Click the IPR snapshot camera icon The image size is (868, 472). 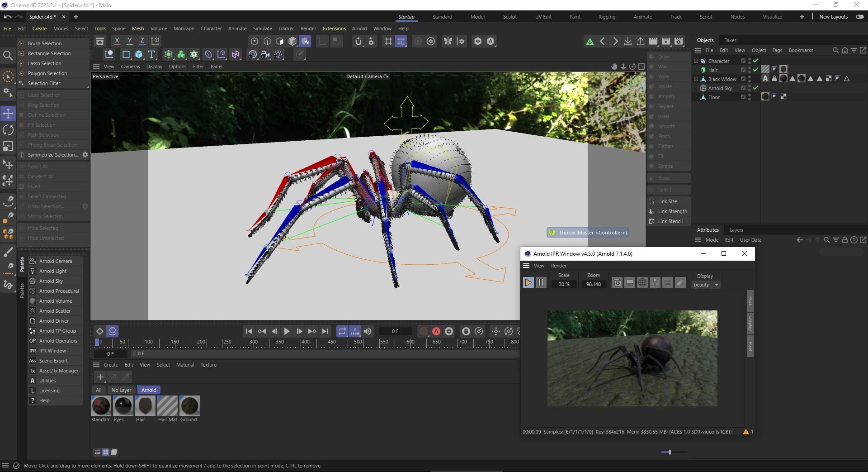click(617, 283)
